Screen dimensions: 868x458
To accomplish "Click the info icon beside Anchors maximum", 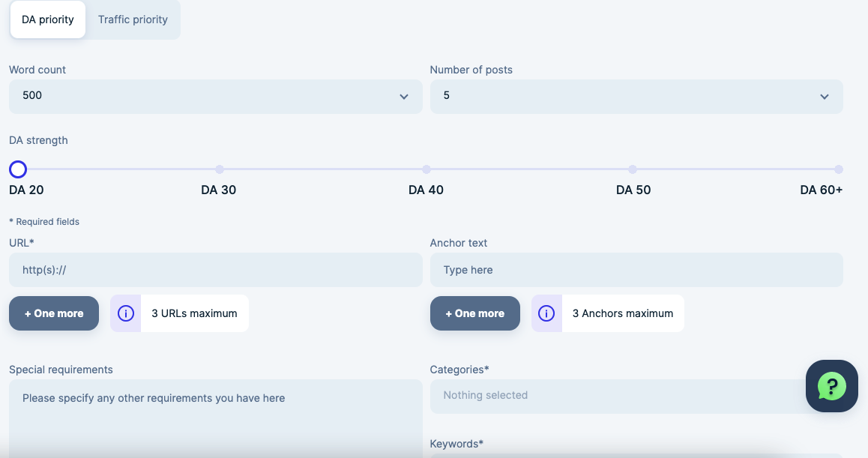I will coord(546,313).
